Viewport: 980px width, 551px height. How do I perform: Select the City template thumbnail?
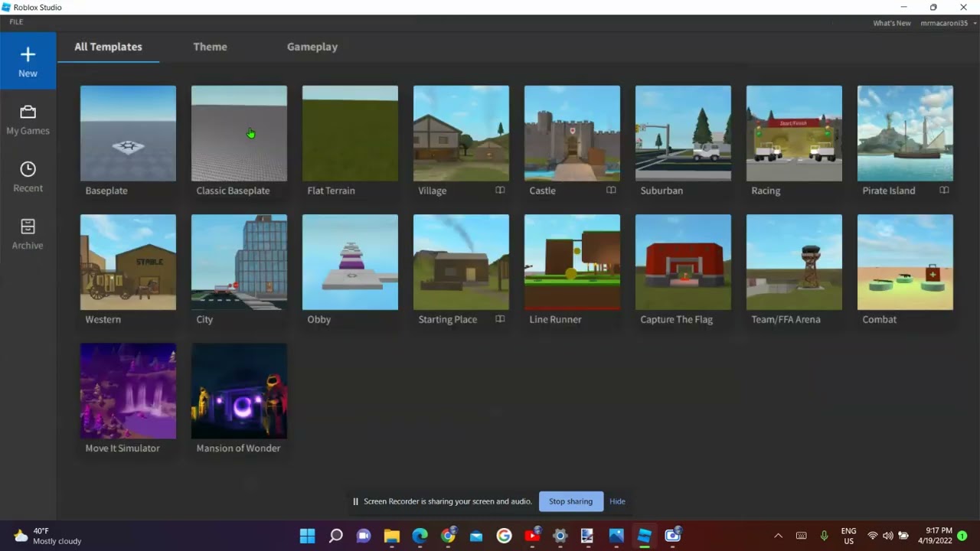point(239,262)
